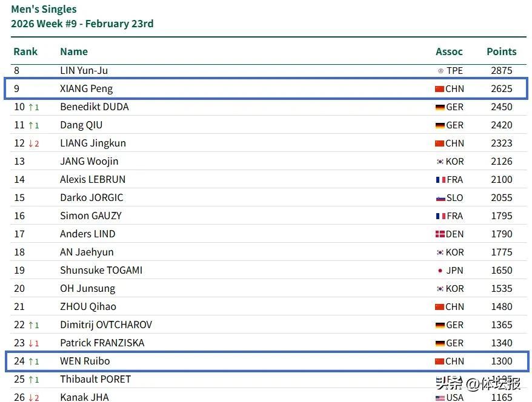Screen dimensions: 532x402
Task: Select the Simon GAUZY player name
Action: (91, 216)
